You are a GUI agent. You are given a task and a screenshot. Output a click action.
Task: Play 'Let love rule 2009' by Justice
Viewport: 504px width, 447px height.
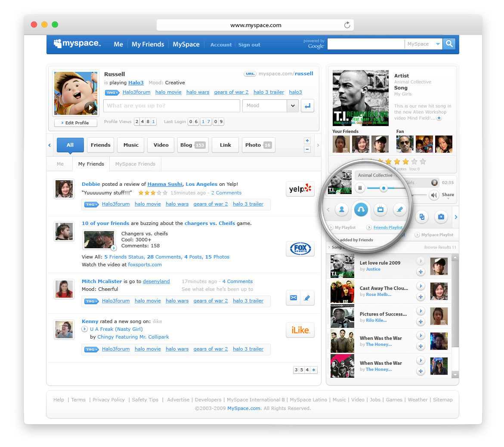[x=421, y=261]
